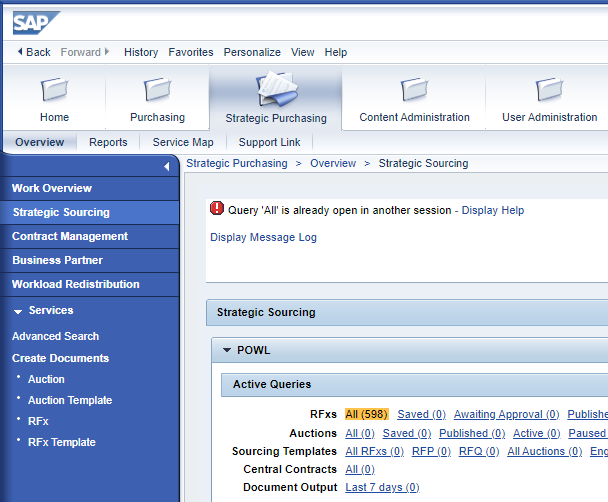Select RFxs Awaiting Approval (0) query
Viewport: 608px width, 502px height.
(x=506, y=414)
